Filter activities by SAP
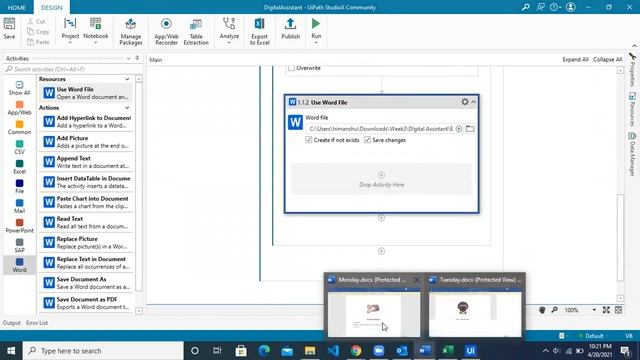The height and width of the screenshot is (360, 640). pyautogui.click(x=19, y=245)
